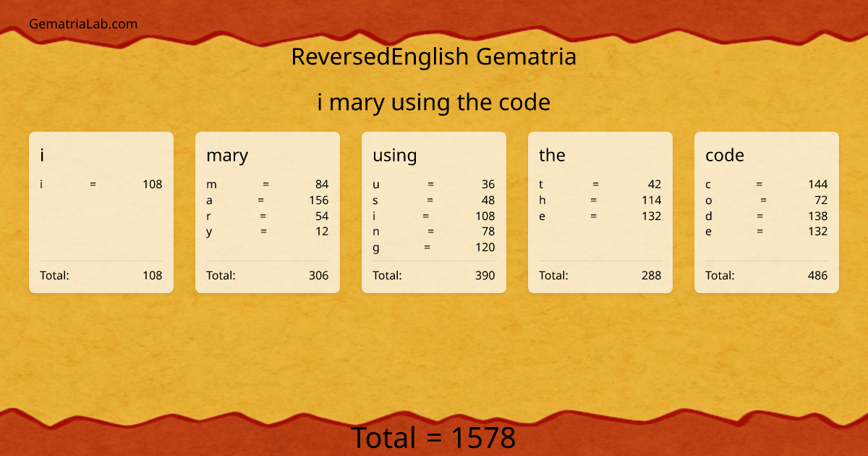Click the value 42 for letter t
This screenshot has height=456, width=868.
(655, 184)
